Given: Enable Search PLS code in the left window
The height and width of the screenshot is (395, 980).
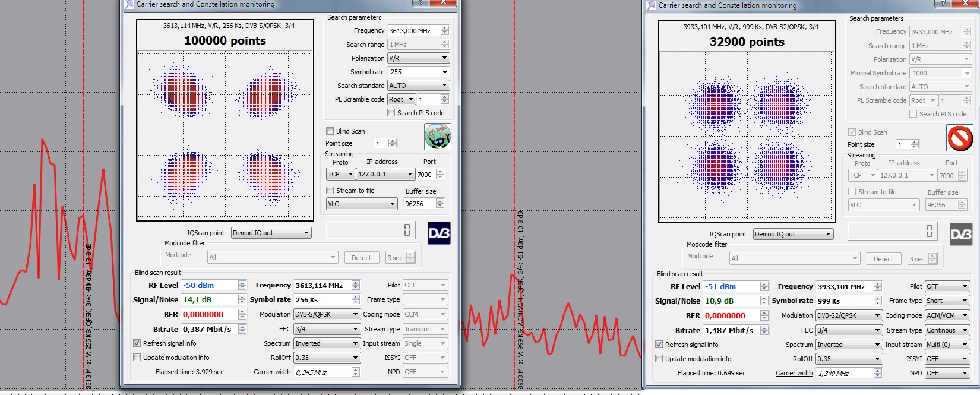Looking at the screenshot, I should (x=391, y=113).
